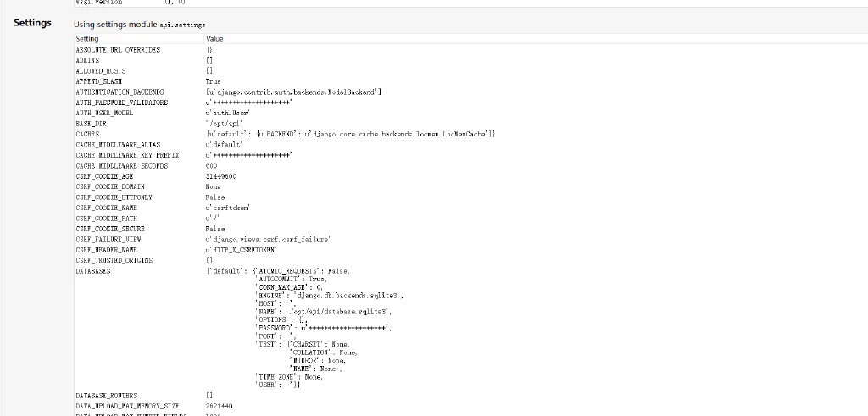Select the CSRF_COOKIE_HTTPONLY setting name
The height and width of the screenshot is (416, 868).
114,197
